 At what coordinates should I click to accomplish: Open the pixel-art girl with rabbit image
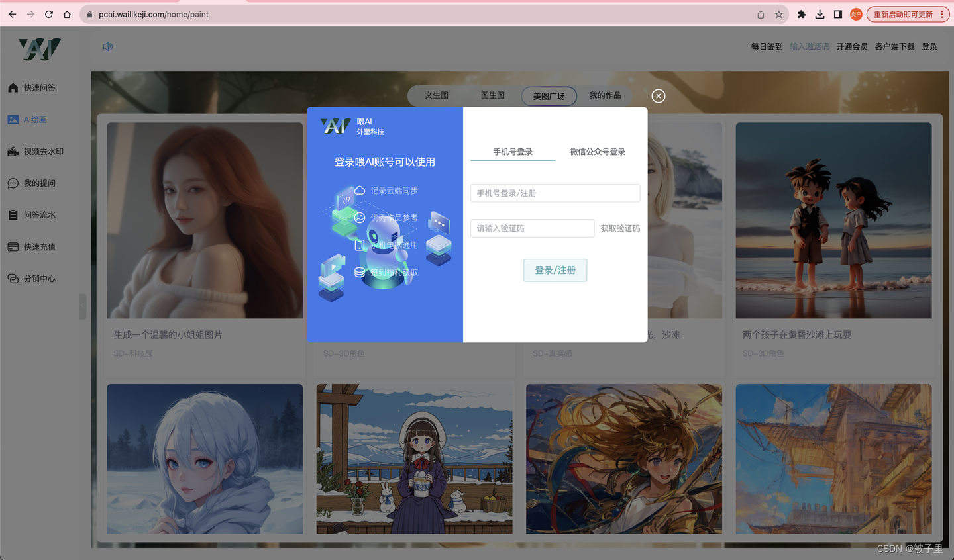tap(414, 459)
